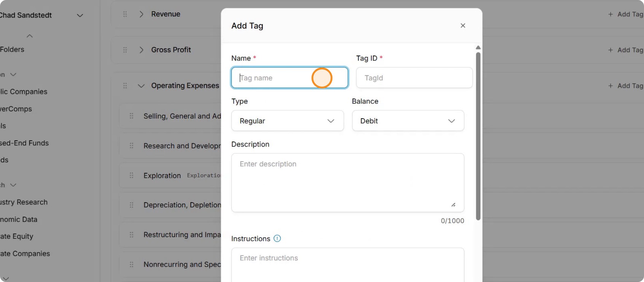Click the Selling, General row drag handle
The height and width of the screenshot is (282, 644).
(131, 116)
